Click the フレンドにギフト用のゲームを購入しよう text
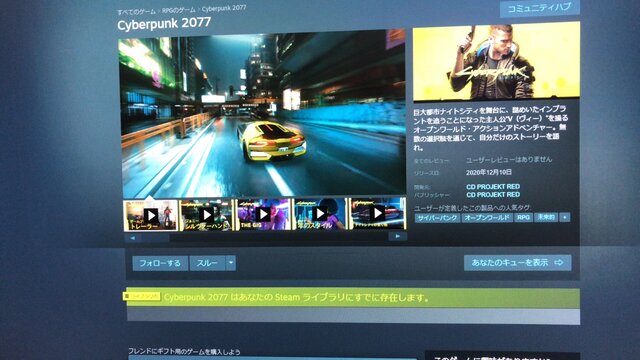Image resolution: width=640 pixels, height=360 pixels. tap(184, 351)
